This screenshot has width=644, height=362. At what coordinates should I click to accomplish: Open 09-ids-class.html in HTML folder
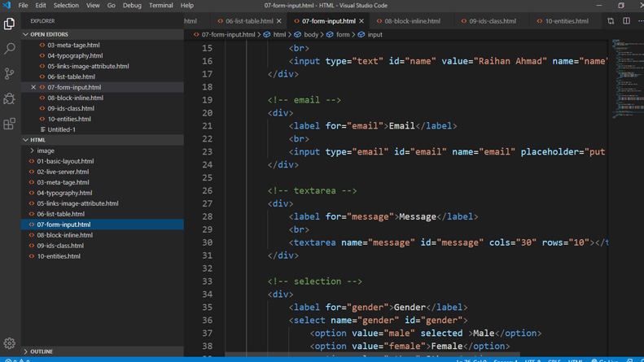[x=103, y=246]
